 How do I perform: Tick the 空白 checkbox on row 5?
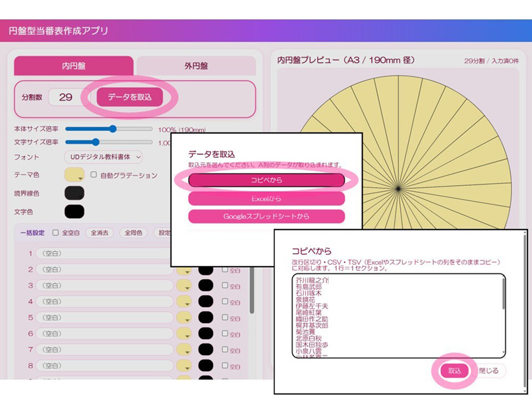point(225,317)
